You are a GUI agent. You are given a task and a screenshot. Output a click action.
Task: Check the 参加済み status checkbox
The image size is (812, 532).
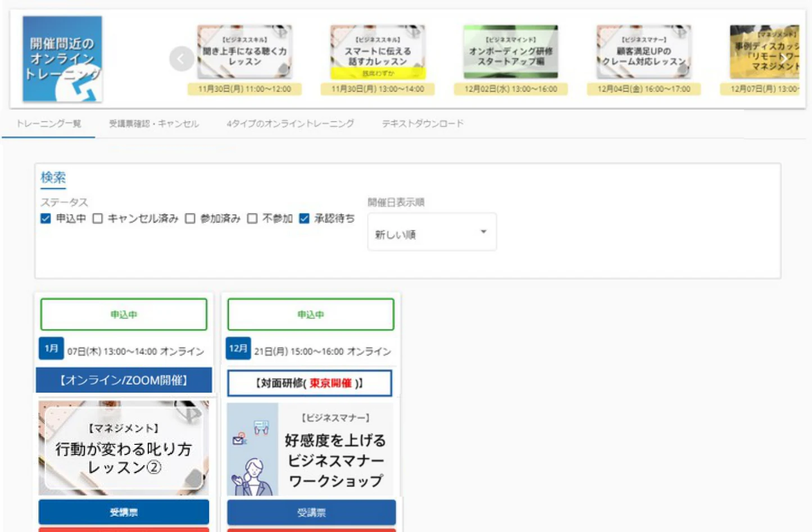click(x=190, y=219)
